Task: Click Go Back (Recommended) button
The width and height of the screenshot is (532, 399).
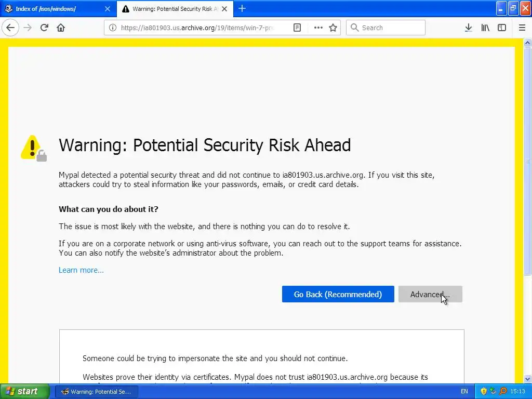Action: click(338, 294)
